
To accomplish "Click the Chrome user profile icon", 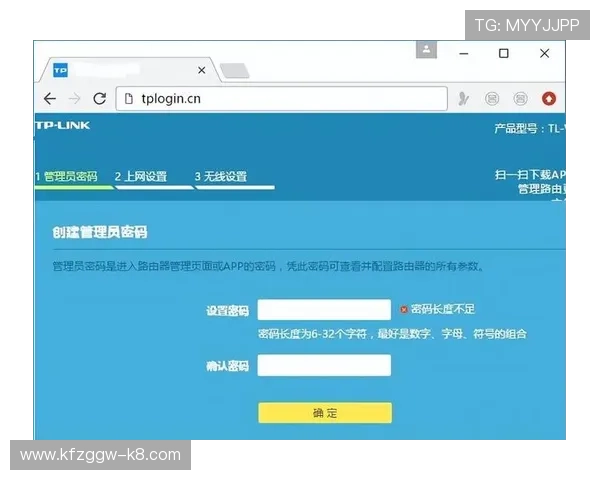I will [426, 50].
